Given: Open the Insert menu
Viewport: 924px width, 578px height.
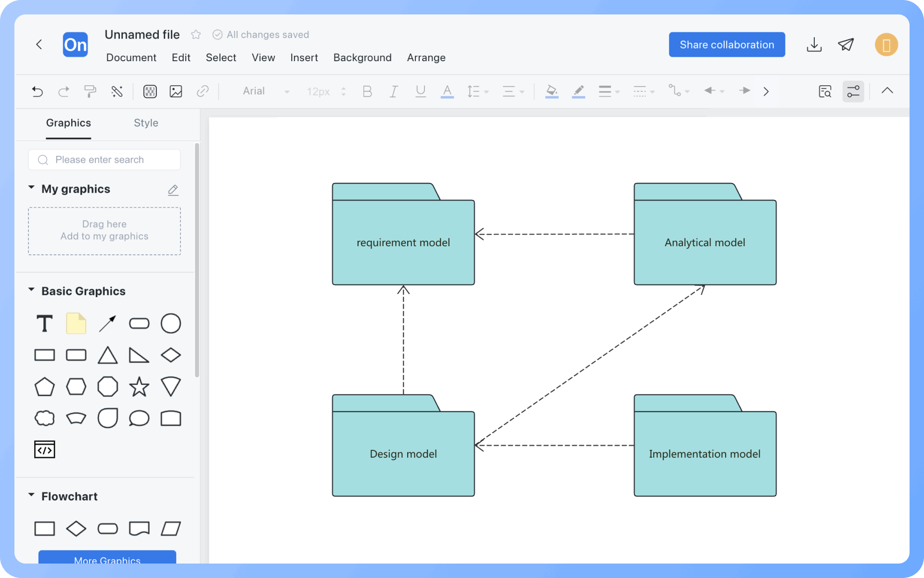Looking at the screenshot, I should [304, 58].
